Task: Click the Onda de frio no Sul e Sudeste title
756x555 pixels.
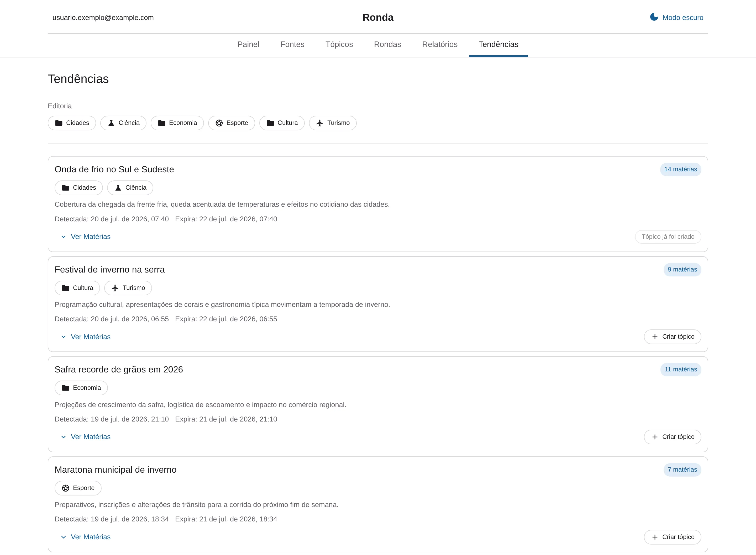Action: pos(114,169)
